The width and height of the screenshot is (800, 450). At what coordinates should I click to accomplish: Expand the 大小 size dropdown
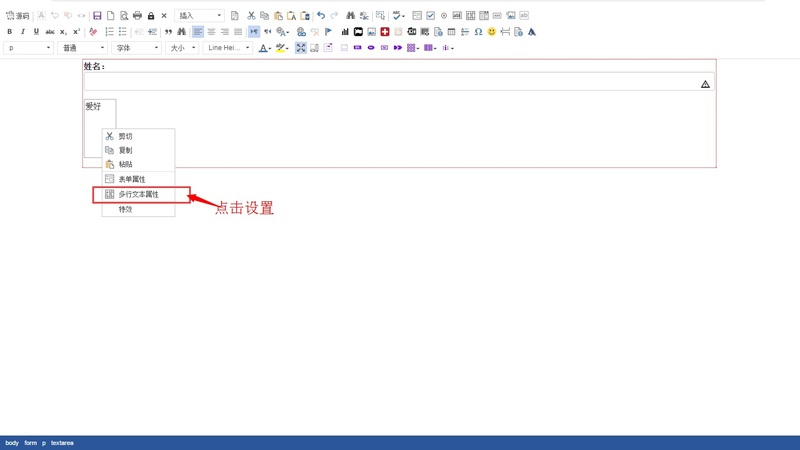[182, 48]
